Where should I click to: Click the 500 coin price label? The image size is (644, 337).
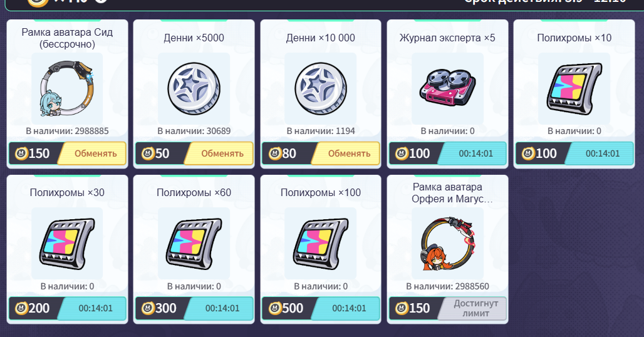coord(286,308)
